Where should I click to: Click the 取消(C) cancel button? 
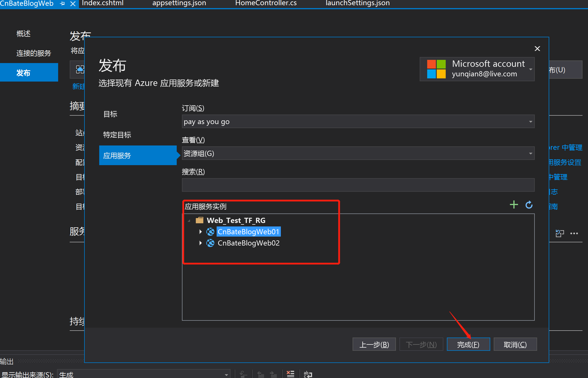point(515,344)
